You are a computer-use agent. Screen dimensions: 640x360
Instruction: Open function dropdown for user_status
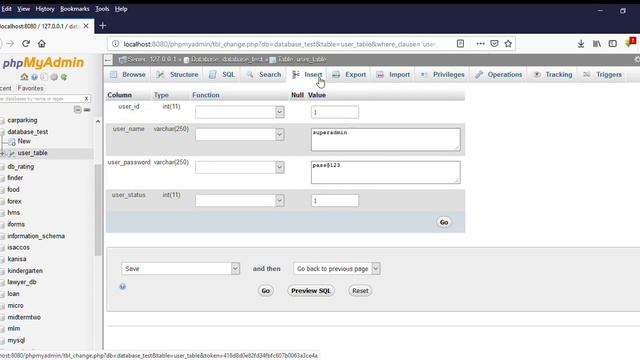click(240, 200)
